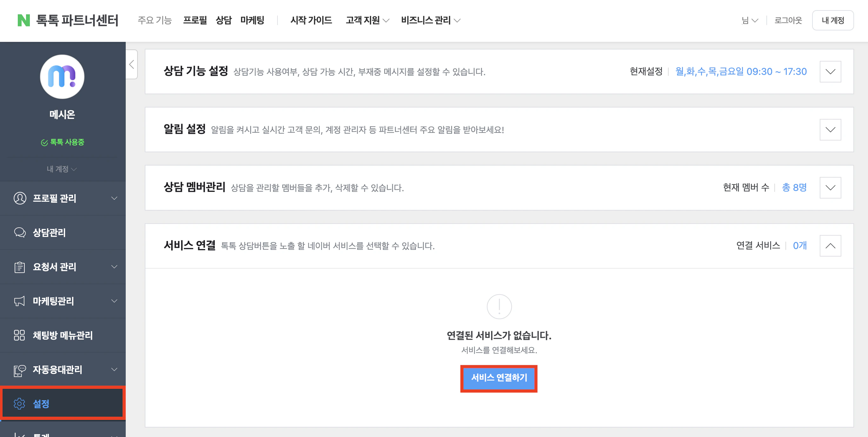Click the Naver TalkTalk Partner Center logo
Image resolution: width=868 pixels, height=437 pixels.
pyautogui.click(x=67, y=21)
